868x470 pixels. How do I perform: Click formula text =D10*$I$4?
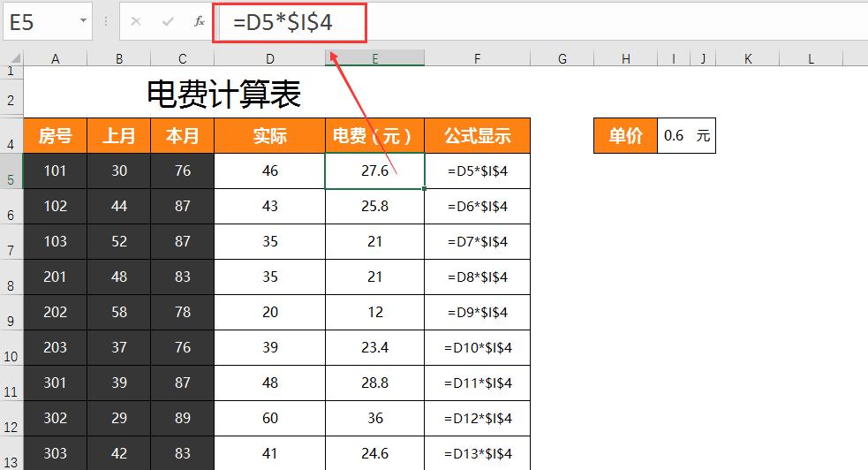click(478, 348)
